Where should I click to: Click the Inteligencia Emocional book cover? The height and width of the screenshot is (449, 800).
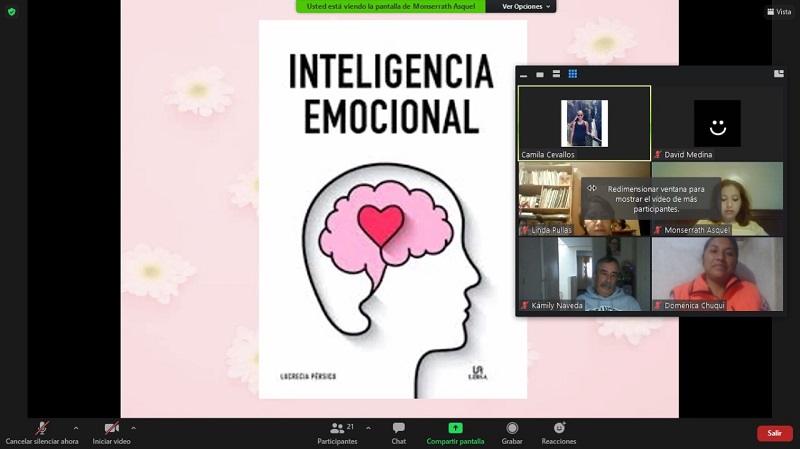(x=393, y=209)
